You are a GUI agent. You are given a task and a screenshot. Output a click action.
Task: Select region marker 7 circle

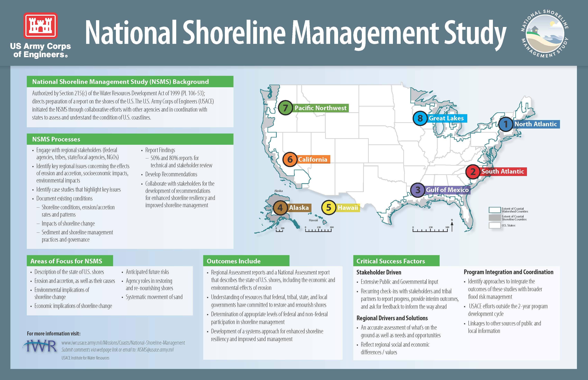click(285, 108)
